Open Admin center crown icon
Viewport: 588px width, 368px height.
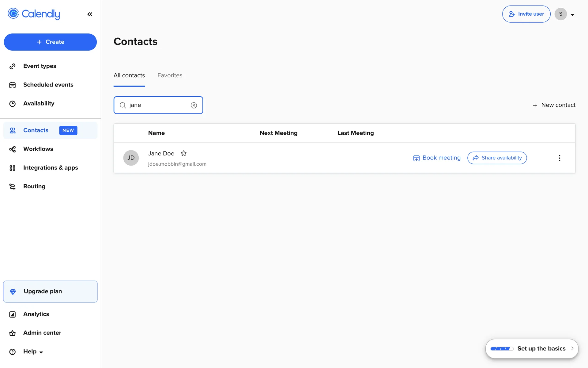pos(13,333)
